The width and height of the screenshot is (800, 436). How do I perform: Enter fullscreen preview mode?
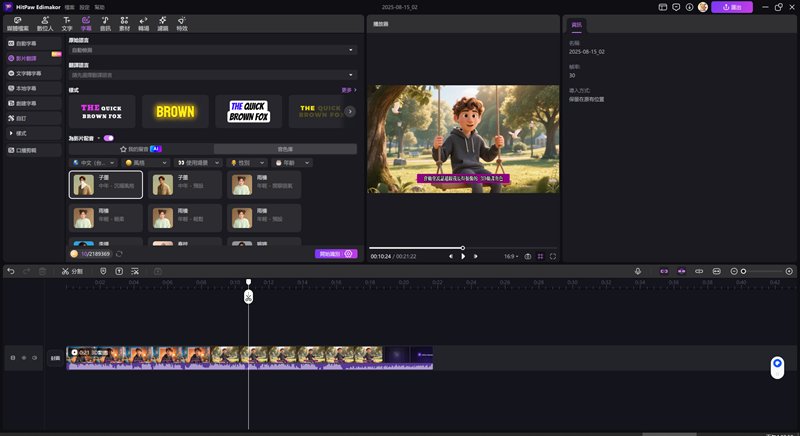coord(553,257)
